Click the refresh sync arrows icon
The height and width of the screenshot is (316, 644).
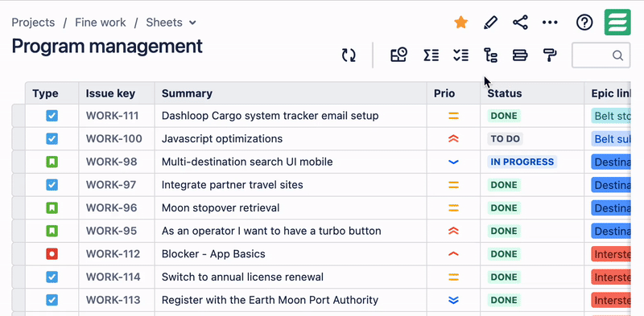click(x=349, y=55)
